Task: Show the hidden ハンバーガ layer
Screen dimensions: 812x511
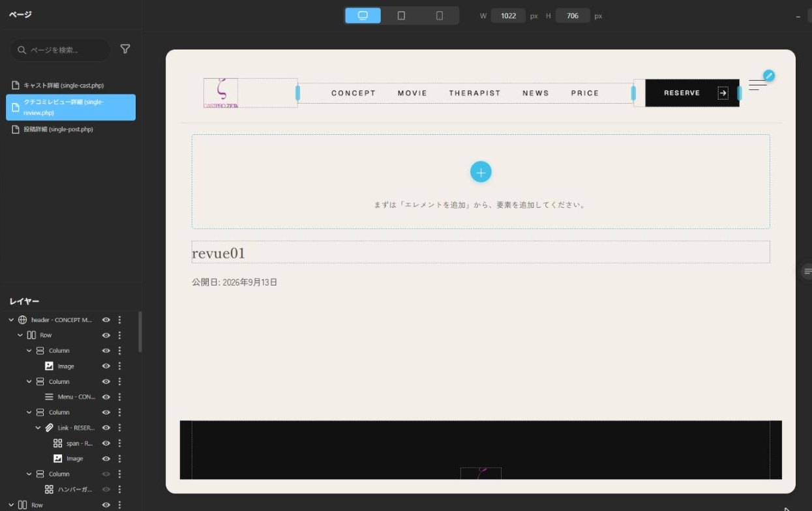Action: pos(106,489)
